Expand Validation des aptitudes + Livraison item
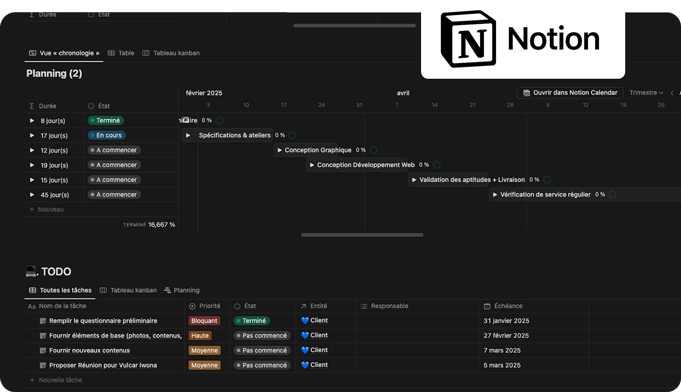This screenshot has height=392, width=681. 414,180
